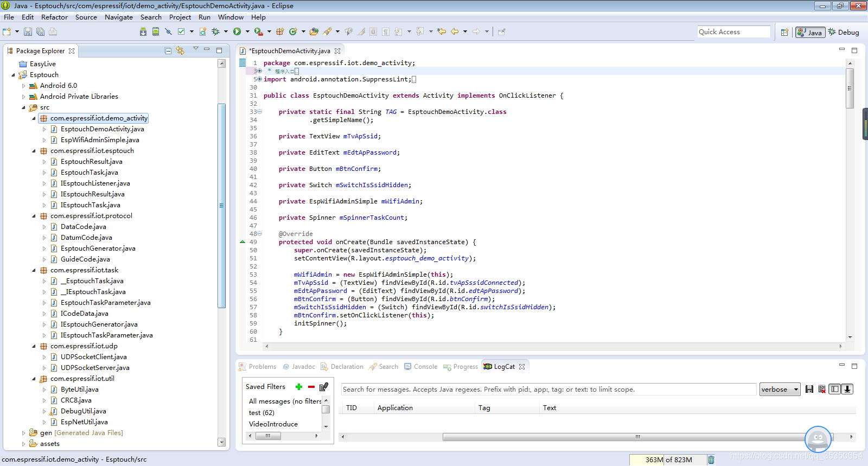Open EspWifiAdminSimple.java in Package Explorer

[x=100, y=140]
